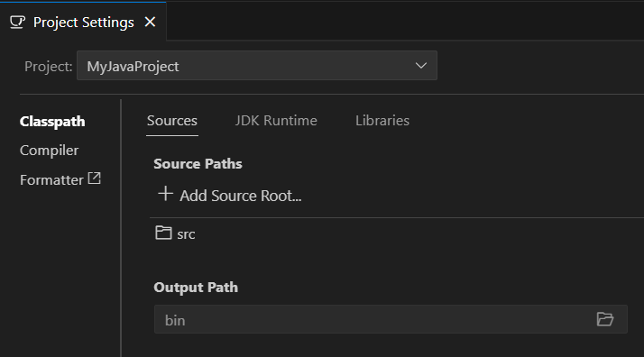
Task: Click the Source Paths heading
Action: pos(198,164)
